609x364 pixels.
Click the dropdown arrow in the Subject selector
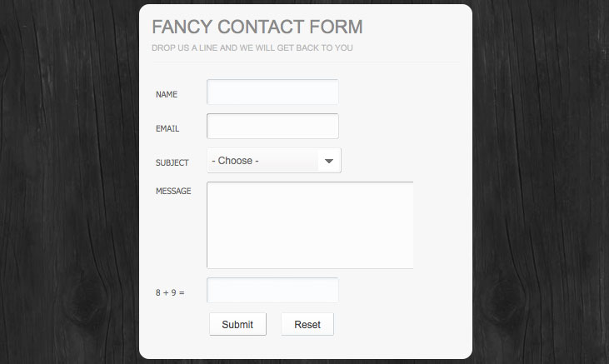[x=329, y=161]
